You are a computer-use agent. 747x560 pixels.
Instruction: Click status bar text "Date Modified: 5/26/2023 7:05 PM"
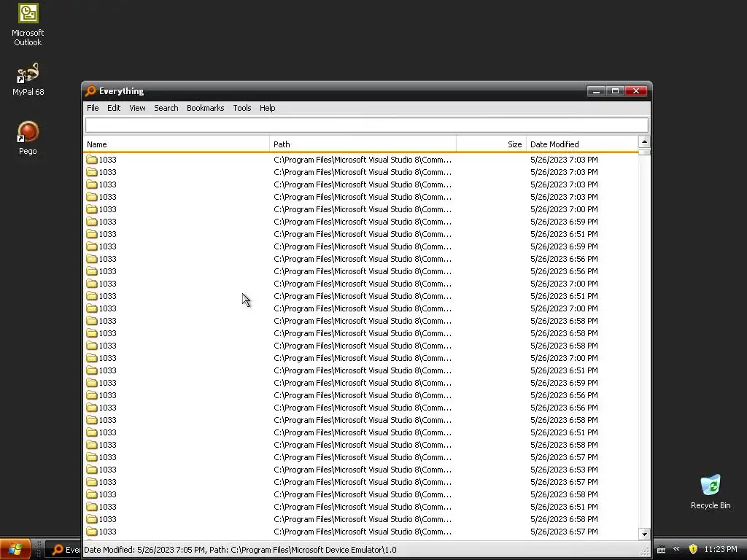tap(145, 550)
